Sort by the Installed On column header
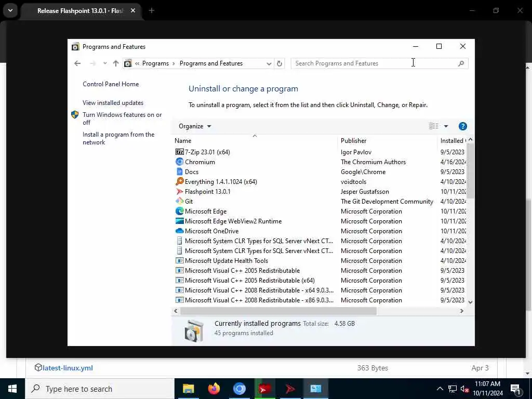 click(x=453, y=140)
